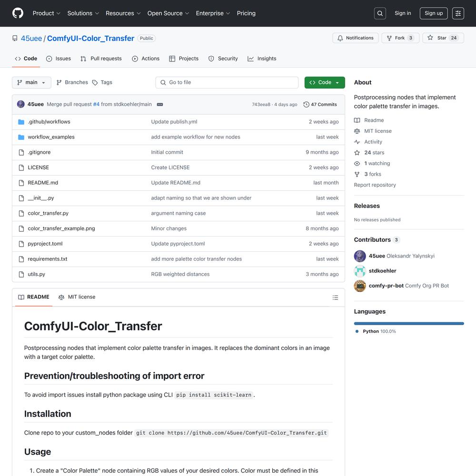This screenshot has width=476, height=476.
Task: Click the stars icon in About section
Action: (x=357, y=153)
